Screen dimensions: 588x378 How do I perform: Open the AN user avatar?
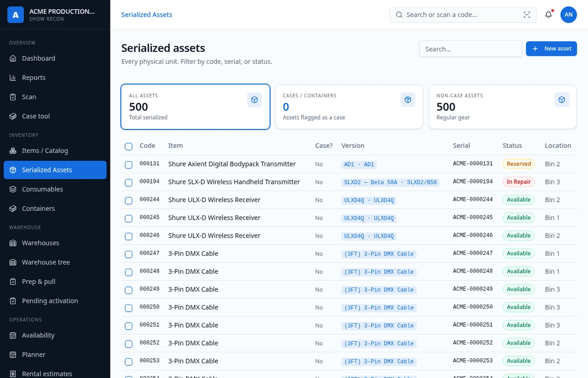[569, 15]
